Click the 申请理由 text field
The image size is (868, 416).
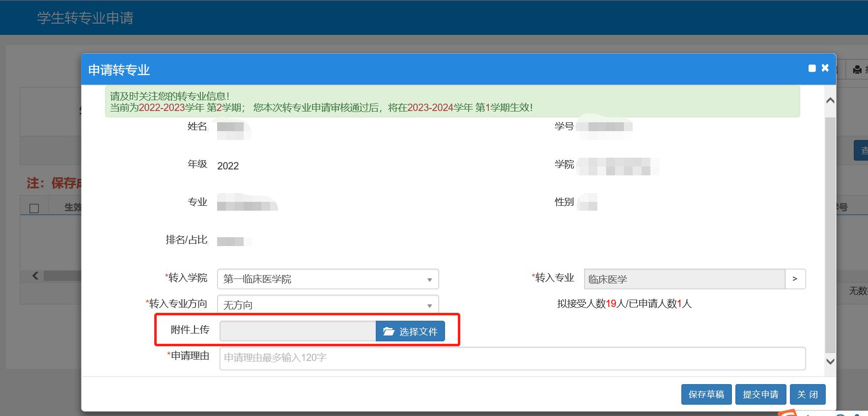pyautogui.click(x=512, y=358)
